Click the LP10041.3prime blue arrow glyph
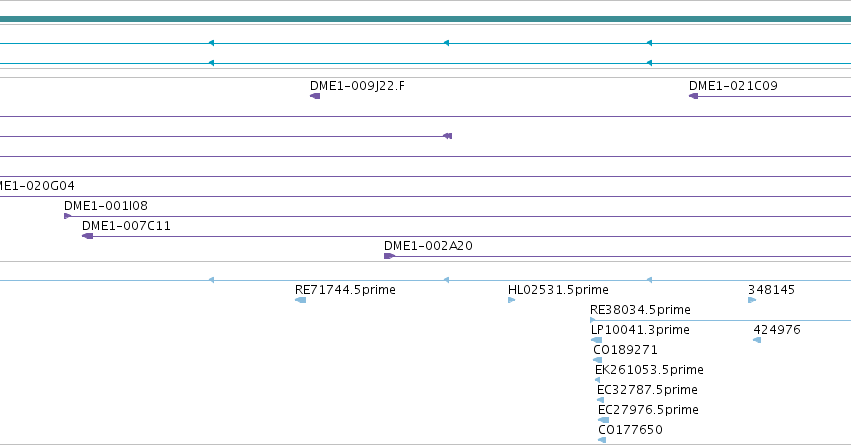The height and width of the screenshot is (445, 851). pyautogui.click(x=596, y=340)
